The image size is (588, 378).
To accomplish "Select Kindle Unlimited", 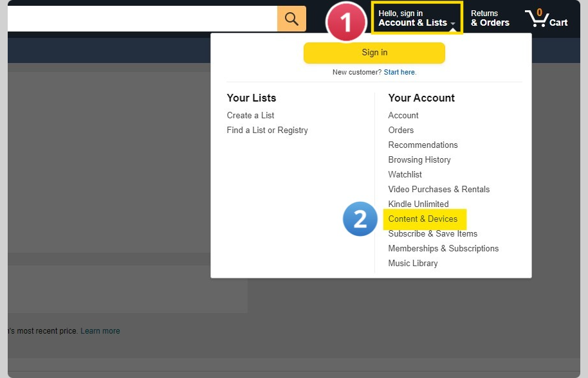I will 419,204.
